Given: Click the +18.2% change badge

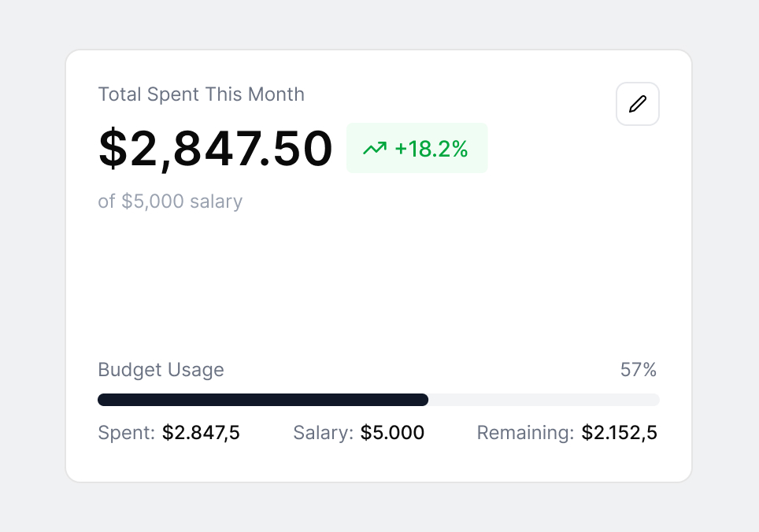Looking at the screenshot, I should pos(417,148).
